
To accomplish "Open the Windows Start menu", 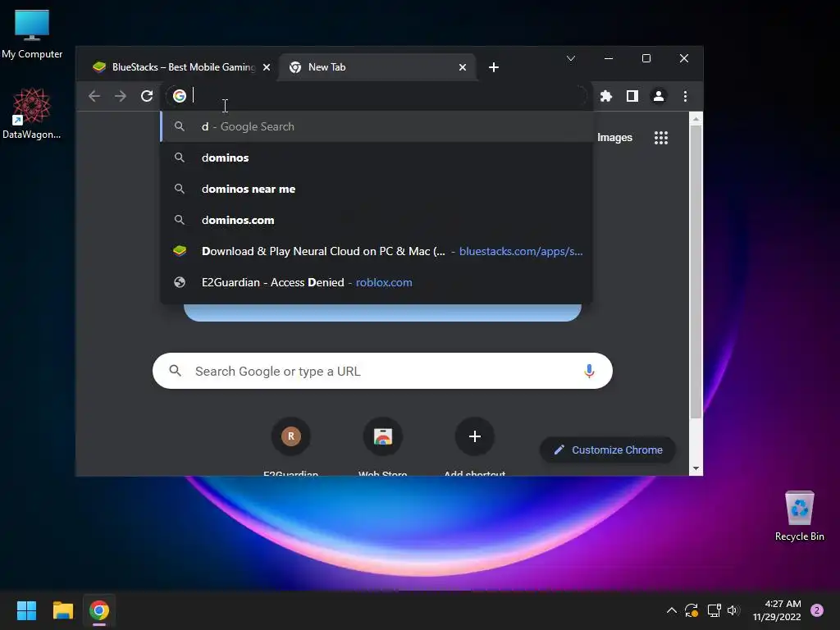I will (26, 610).
